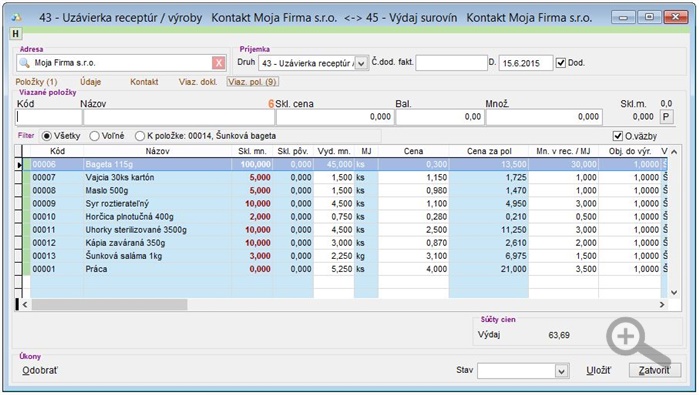Click vertical scrollbar up arrow

(674, 152)
